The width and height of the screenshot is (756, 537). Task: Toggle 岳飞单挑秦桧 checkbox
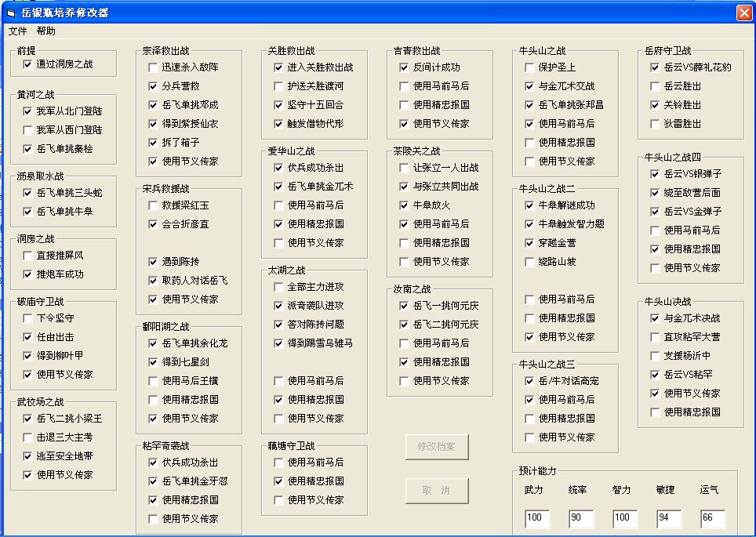[27, 149]
